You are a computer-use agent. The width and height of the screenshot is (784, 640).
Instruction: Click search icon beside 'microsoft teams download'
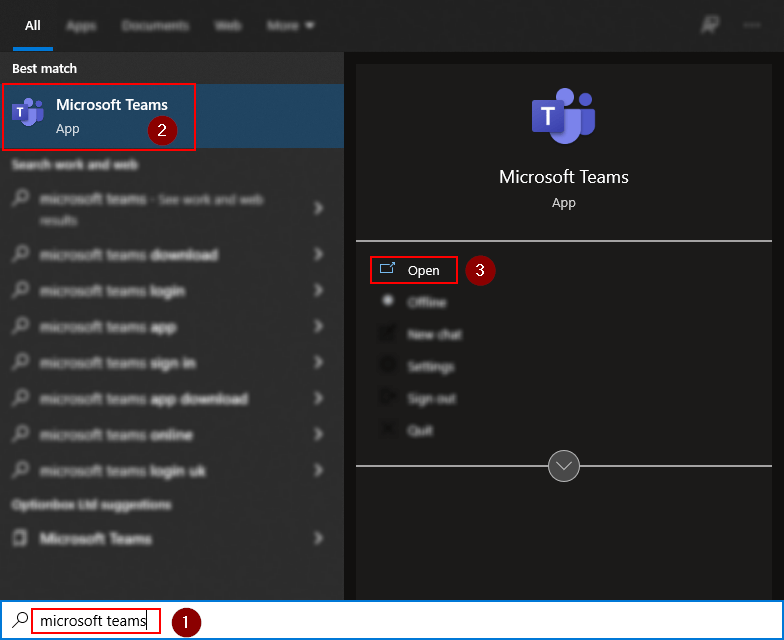(x=20, y=254)
